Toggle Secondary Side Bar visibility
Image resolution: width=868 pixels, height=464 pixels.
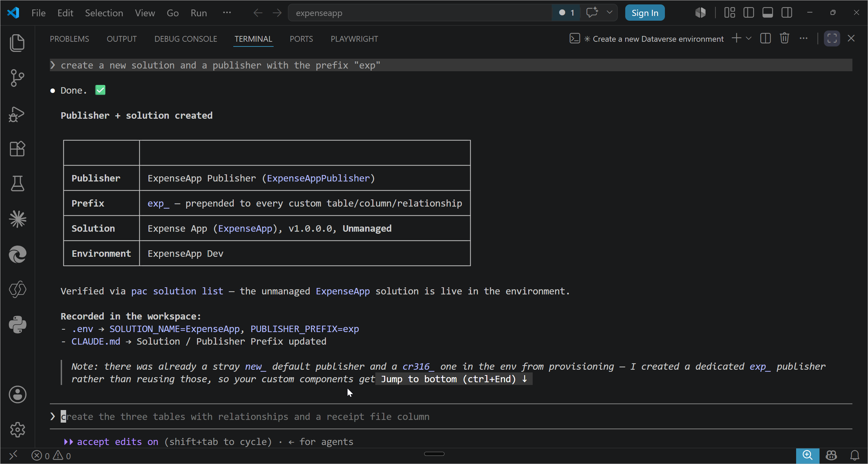click(787, 13)
